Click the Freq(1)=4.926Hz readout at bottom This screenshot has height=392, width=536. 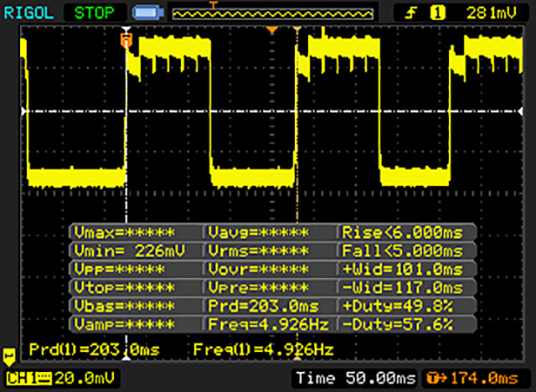pos(263,348)
